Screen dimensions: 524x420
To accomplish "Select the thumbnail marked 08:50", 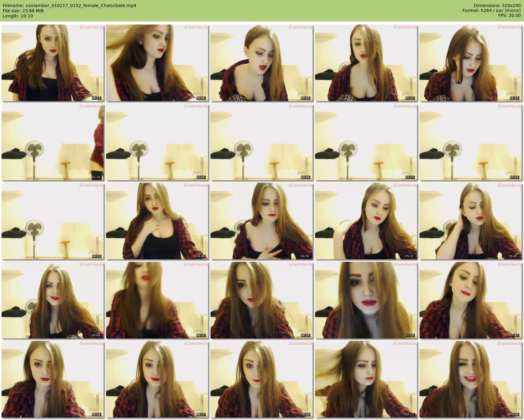I will pyautogui.click(x=262, y=379).
